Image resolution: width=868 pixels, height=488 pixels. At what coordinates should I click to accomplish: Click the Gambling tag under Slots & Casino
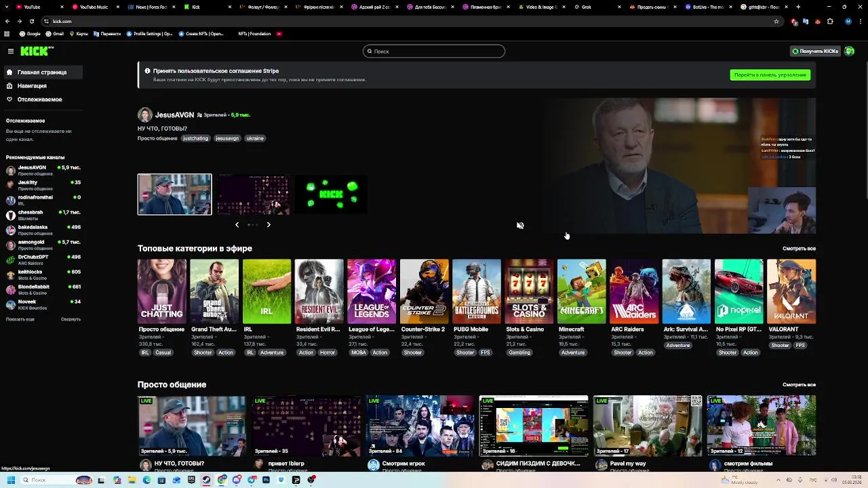[519, 352]
